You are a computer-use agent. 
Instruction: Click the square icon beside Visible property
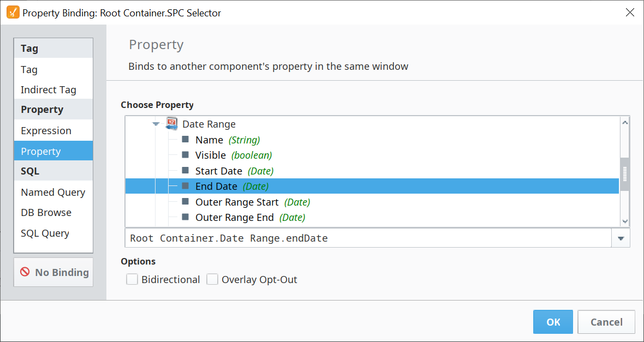pyautogui.click(x=185, y=155)
